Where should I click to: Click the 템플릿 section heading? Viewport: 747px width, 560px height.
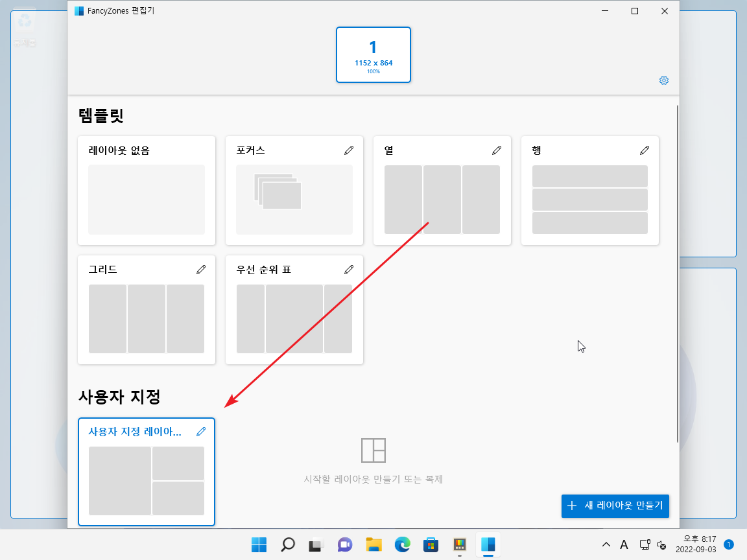101,115
